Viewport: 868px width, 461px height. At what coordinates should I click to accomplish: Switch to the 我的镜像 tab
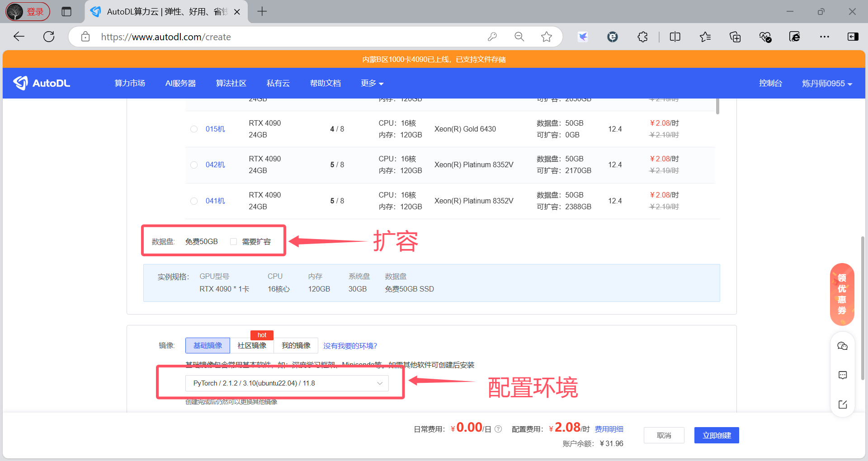click(x=296, y=346)
